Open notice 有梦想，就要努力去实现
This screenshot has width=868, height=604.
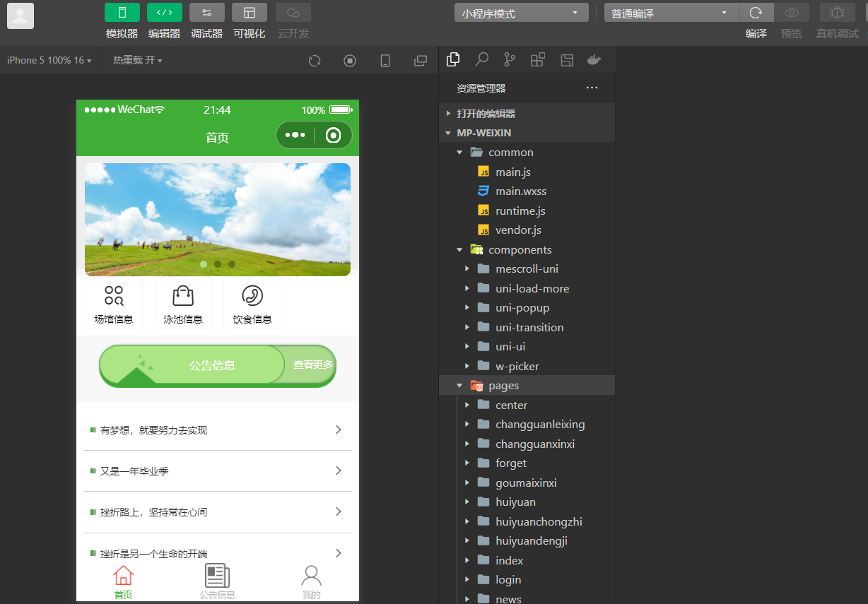click(x=218, y=430)
